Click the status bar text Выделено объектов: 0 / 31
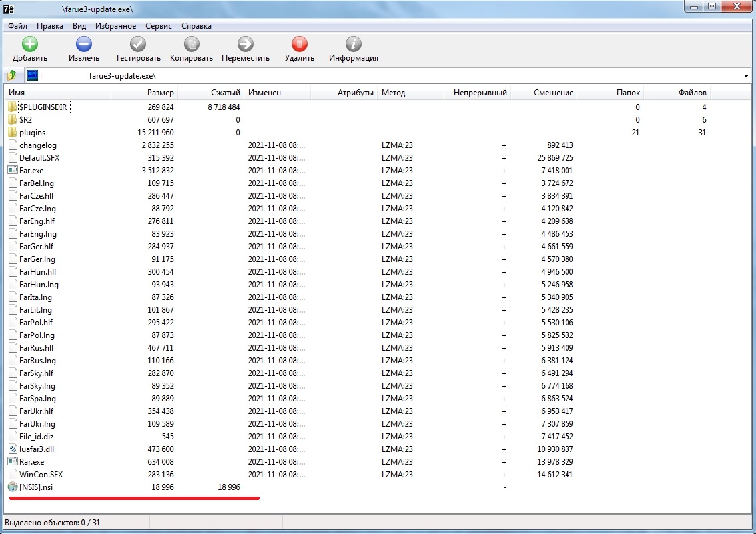The height and width of the screenshot is (534, 756). coord(53,523)
